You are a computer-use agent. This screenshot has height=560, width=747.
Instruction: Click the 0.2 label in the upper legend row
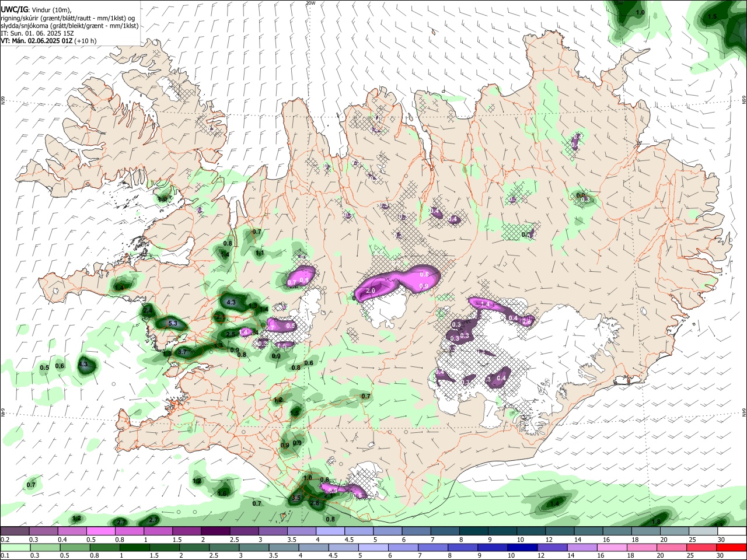tap(5, 540)
